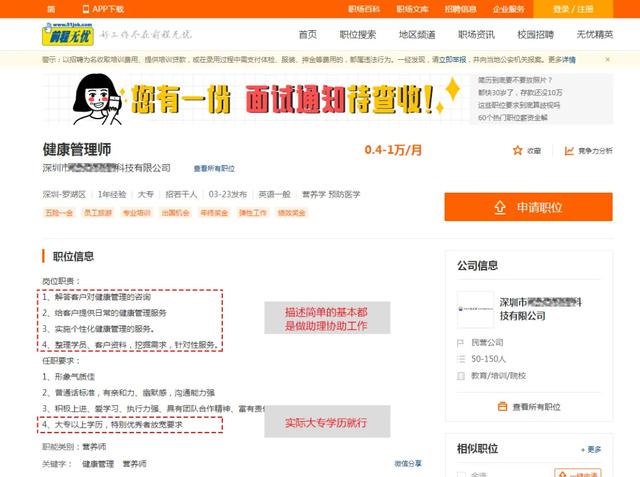640x477 pixels.
Task: Click the briefcase icon beside 查看所有职位
Action: pyautogui.click(x=502, y=407)
